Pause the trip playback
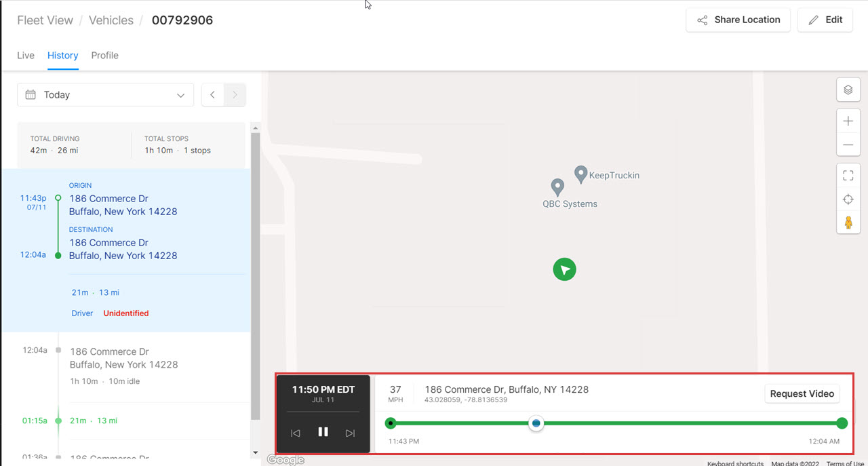The image size is (868, 466). coord(323,431)
